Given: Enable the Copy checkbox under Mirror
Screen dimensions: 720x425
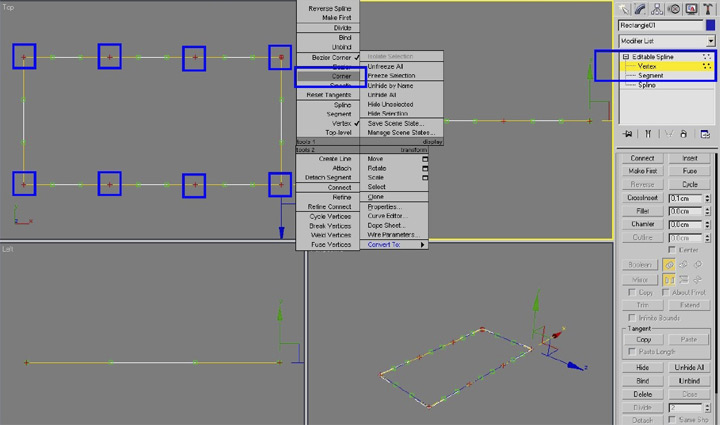Looking at the screenshot, I should click(x=630, y=292).
